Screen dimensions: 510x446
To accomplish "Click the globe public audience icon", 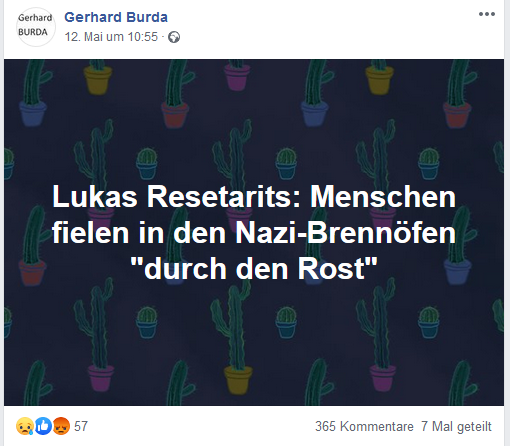I will click(x=174, y=37).
